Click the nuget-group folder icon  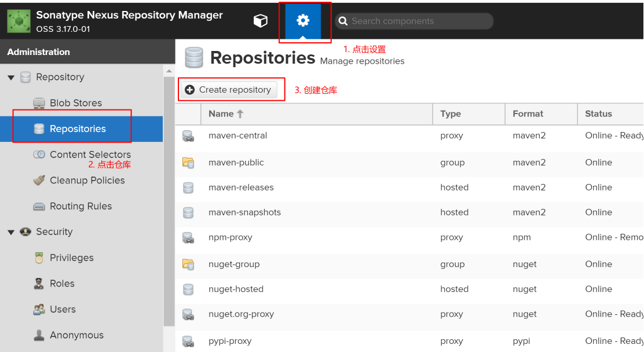(188, 265)
